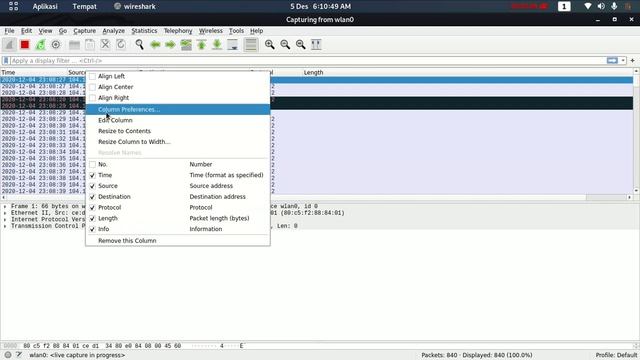Open the Tempat places menu
Screen dimensions: 640x360
[84, 7]
